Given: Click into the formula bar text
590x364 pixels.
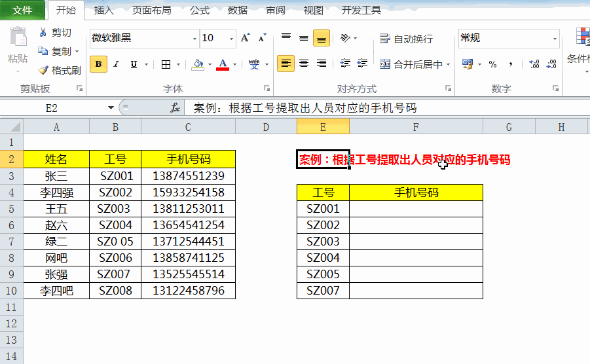Looking at the screenshot, I should click(x=305, y=108).
